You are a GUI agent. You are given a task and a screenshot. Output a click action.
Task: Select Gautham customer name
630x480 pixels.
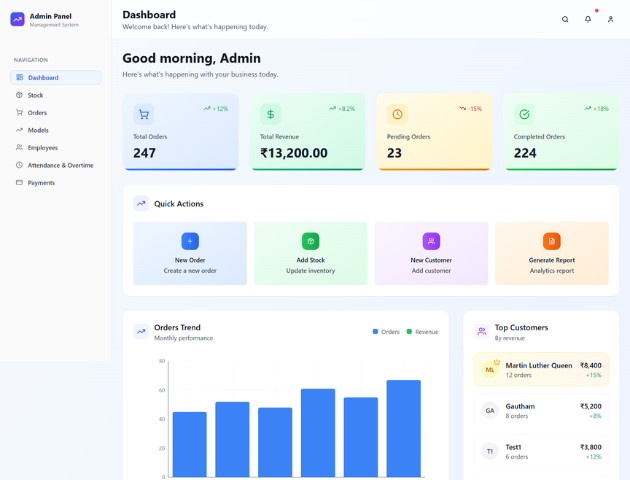[520, 406]
